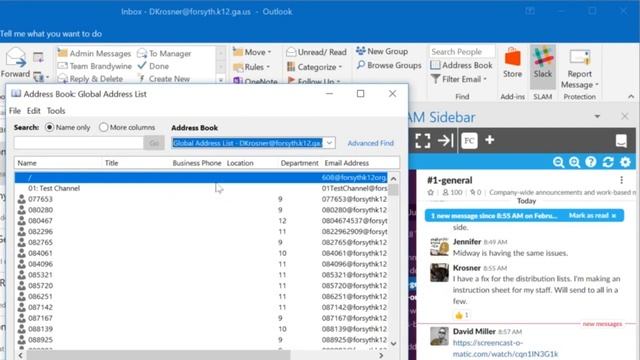Screen dimensions: 640x360
Task: Open sidebar settings gear
Action: click(625, 162)
